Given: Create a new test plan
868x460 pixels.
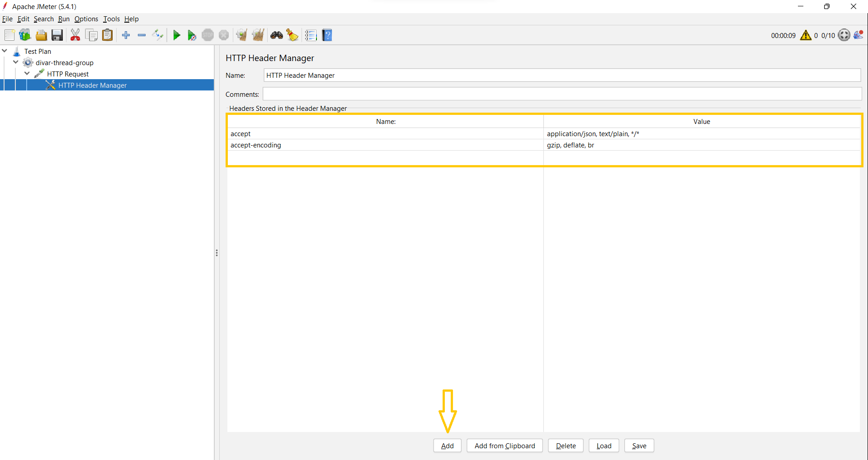Looking at the screenshot, I should 9,35.
